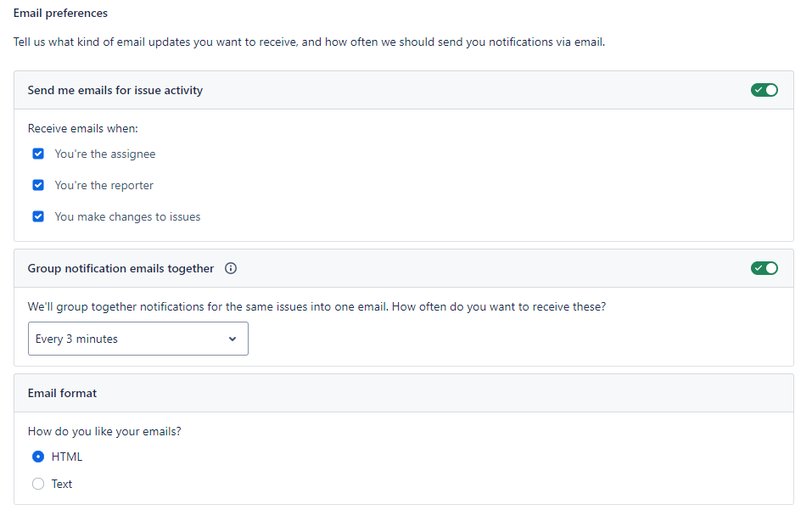Open the Every 3 minutes dropdown
Screen dimensions: 812x510
138,339
